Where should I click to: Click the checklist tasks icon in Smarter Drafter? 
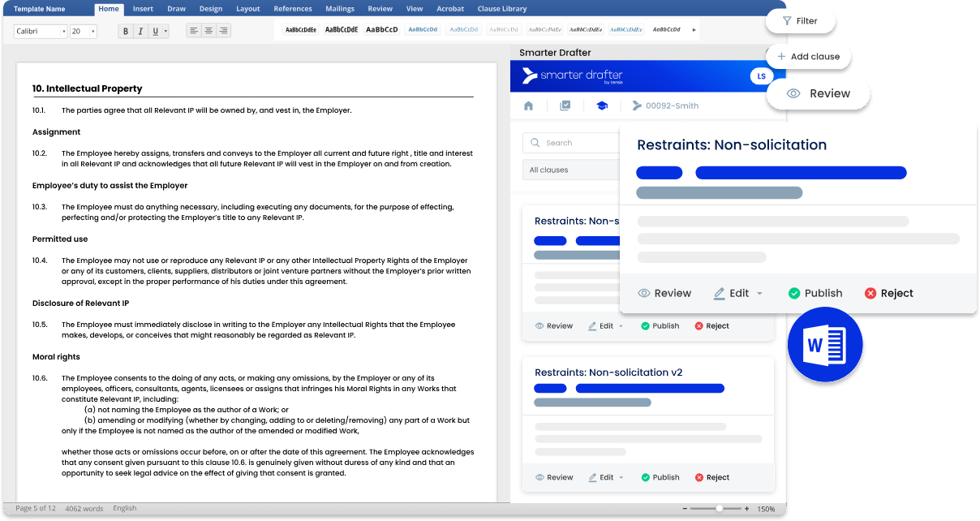point(565,105)
